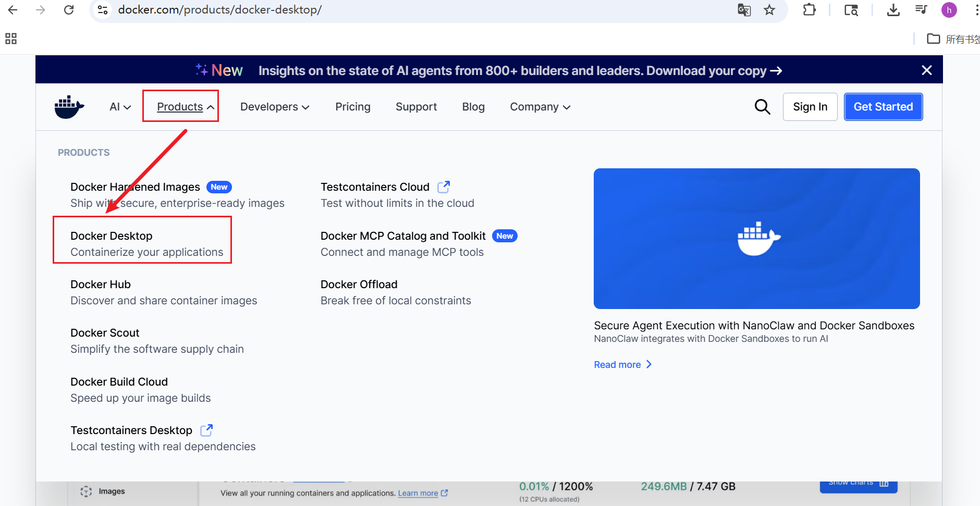980x506 pixels.
Task: Click the Sign In button
Action: [810, 107]
